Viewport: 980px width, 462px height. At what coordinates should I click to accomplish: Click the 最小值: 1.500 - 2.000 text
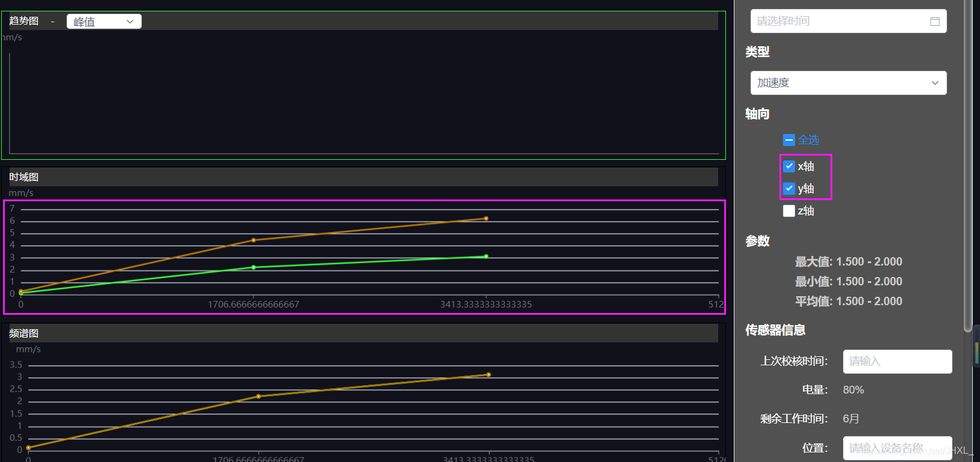coord(848,282)
